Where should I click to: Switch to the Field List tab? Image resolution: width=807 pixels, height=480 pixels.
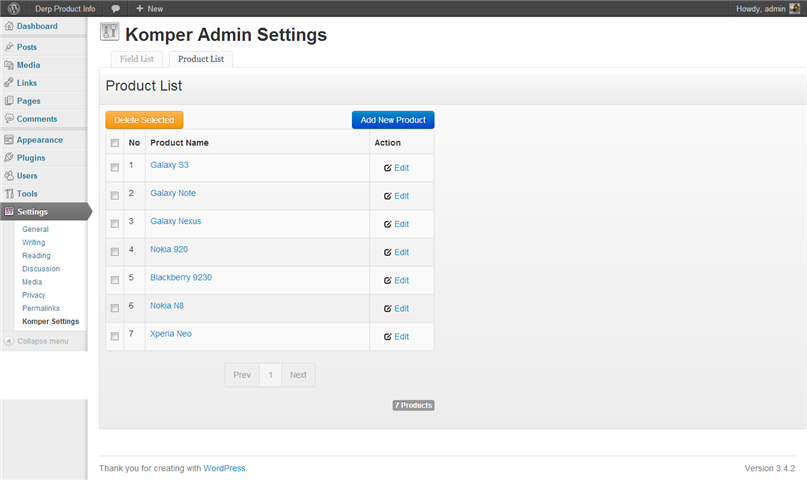(x=137, y=59)
